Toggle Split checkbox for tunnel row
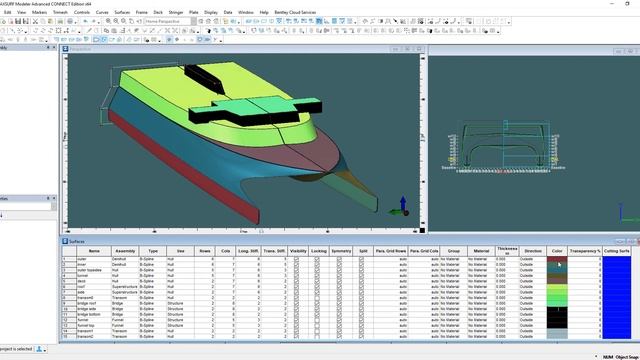This screenshot has height=360, width=640. pos(361,276)
